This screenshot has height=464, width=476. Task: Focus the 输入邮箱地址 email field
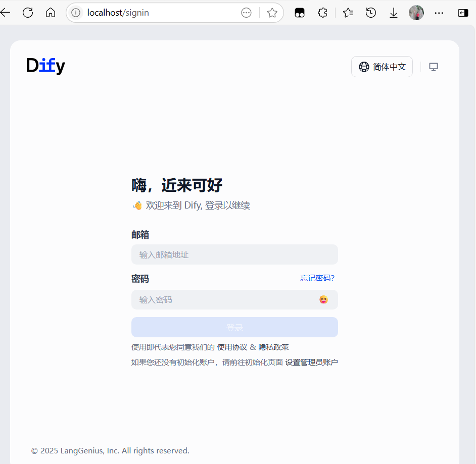click(x=234, y=254)
